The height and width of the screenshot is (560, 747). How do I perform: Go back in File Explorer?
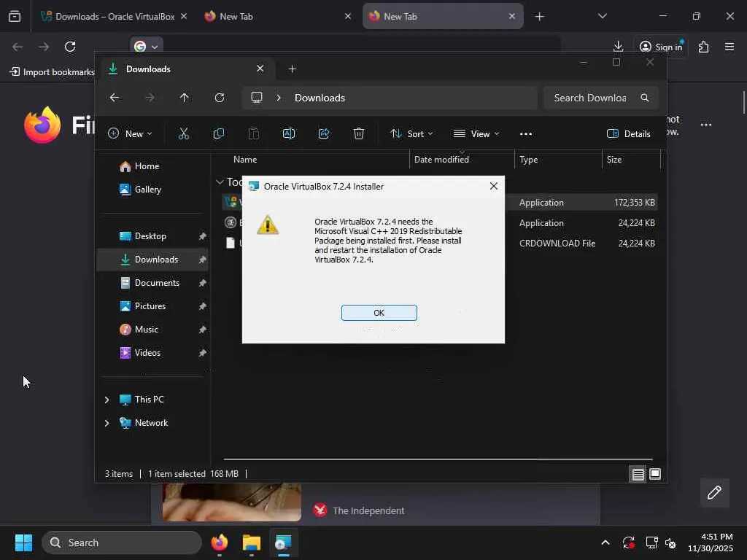[x=115, y=98]
